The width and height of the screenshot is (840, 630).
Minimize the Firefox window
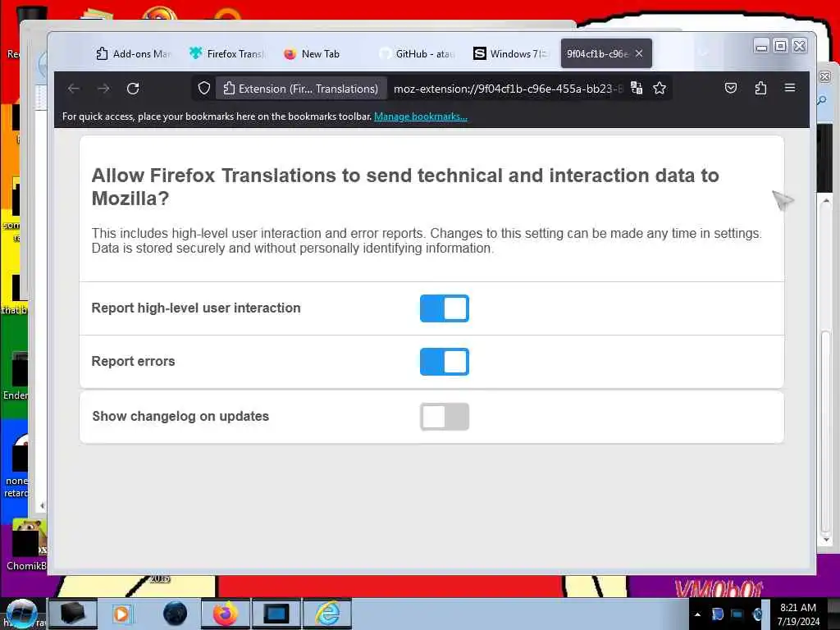click(x=761, y=47)
